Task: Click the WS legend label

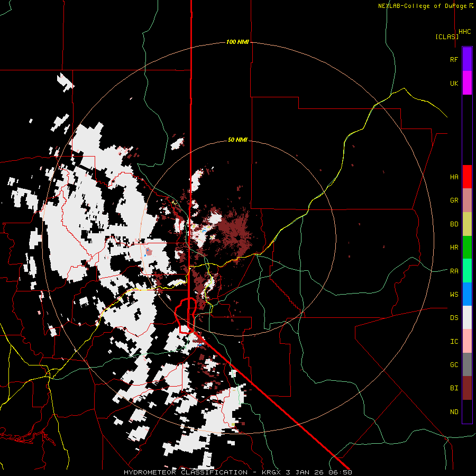Action: (454, 294)
